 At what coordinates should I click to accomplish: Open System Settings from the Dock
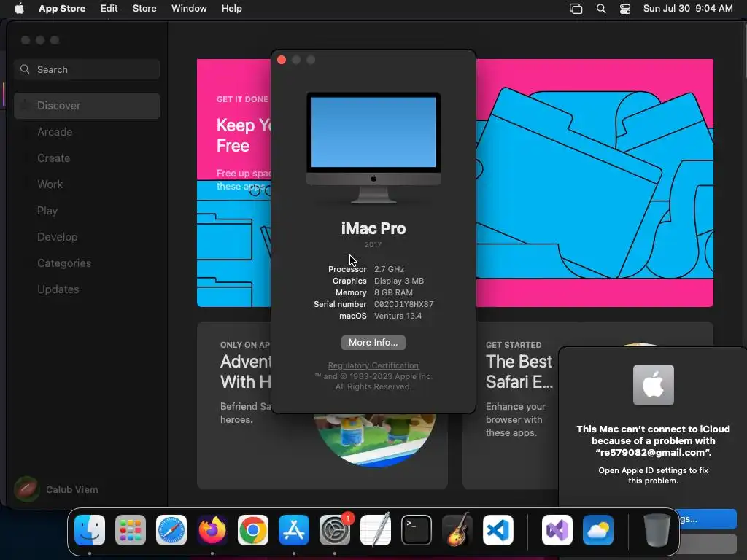[x=335, y=530]
